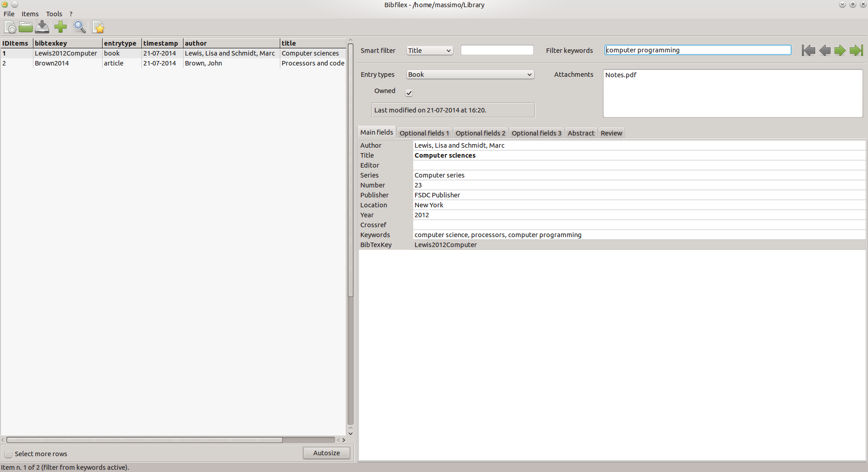Click the Keywords field value
The height and width of the screenshot is (472, 868).
639,235
